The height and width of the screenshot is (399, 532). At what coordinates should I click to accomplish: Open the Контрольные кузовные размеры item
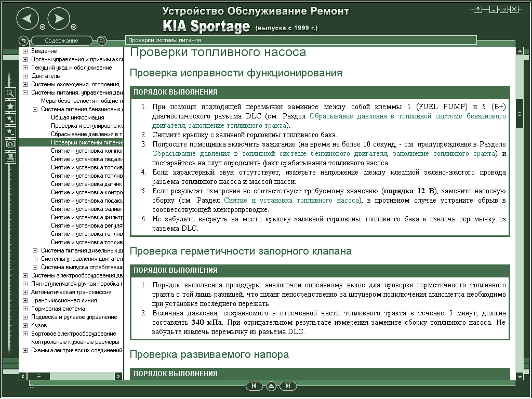(75, 342)
